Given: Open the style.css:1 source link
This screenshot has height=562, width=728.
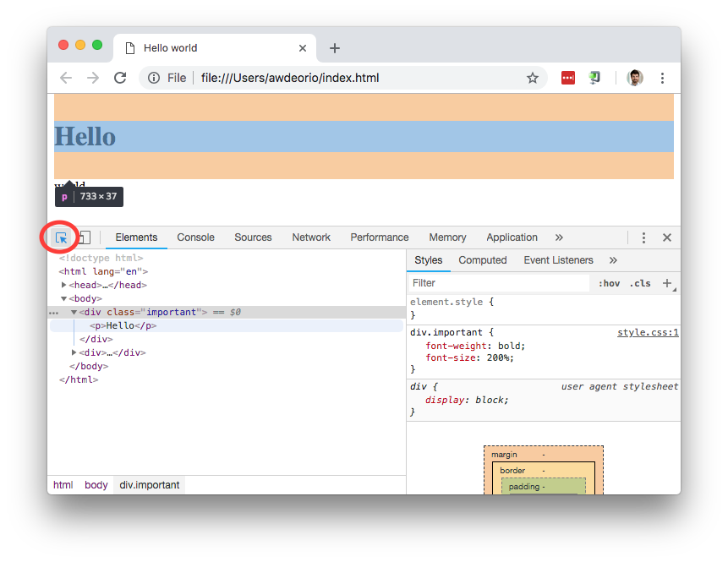Looking at the screenshot, I should 648,333.
